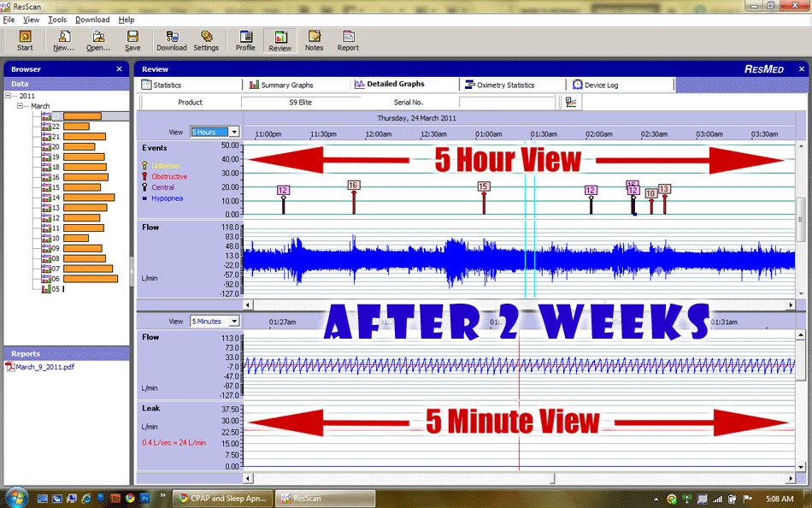The width and height of the screenshot is (812, 508).
Task: Collapse the 2011 tree node
Action: (x=8, y=96)
